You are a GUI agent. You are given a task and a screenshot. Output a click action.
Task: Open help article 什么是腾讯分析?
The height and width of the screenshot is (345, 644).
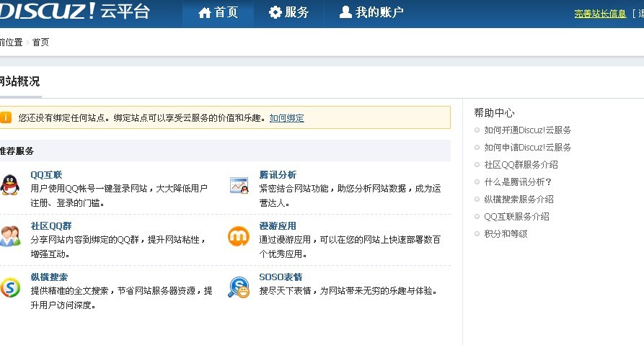pos(518,182)
